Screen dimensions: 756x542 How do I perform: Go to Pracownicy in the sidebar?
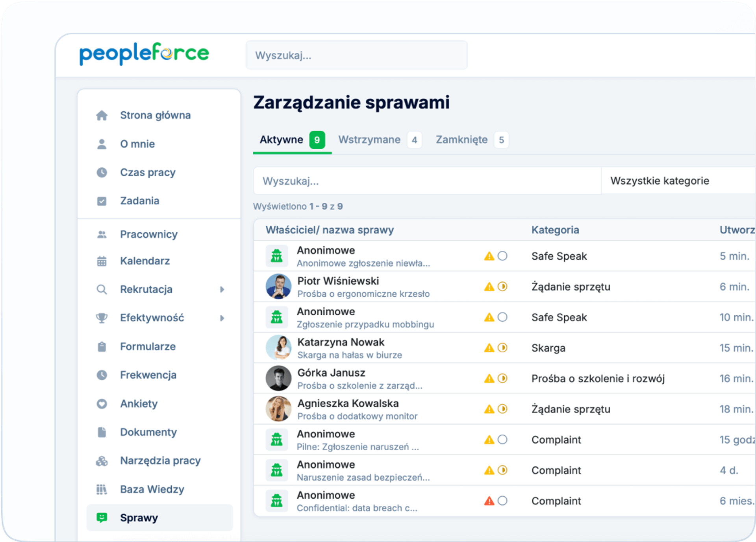click(x=149, y=235)
